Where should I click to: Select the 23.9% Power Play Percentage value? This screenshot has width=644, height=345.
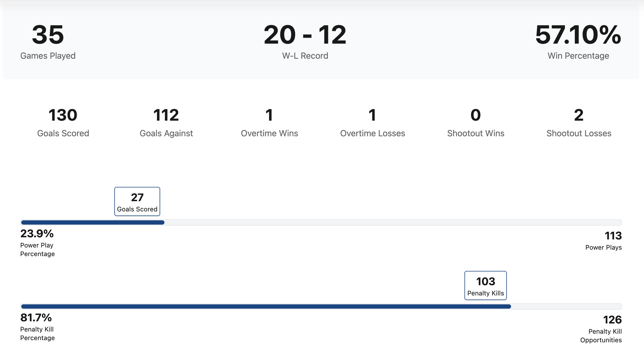coord(37,234)
